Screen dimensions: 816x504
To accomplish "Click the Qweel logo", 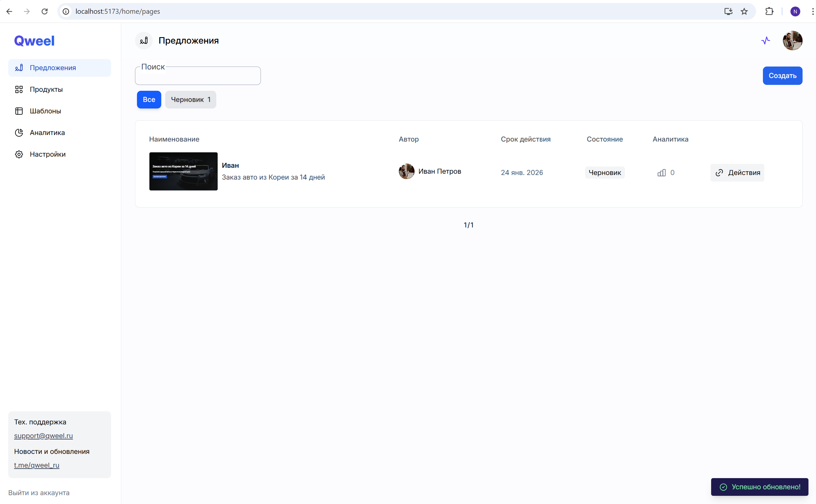I will pyautogui.click(x=34, y=41).
